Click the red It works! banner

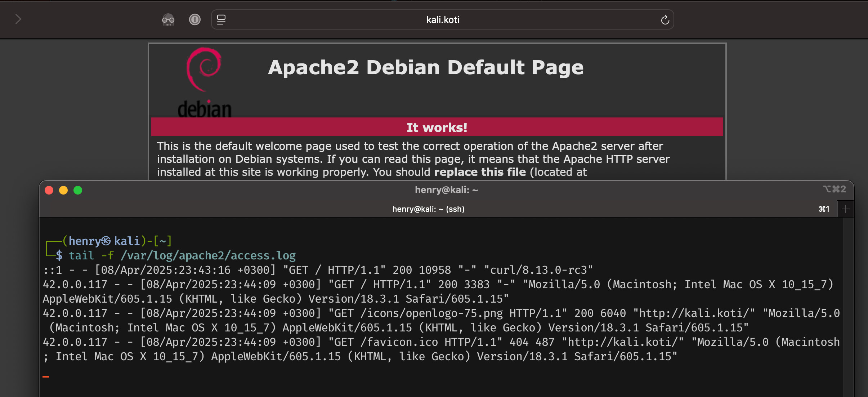coord(437,127)
